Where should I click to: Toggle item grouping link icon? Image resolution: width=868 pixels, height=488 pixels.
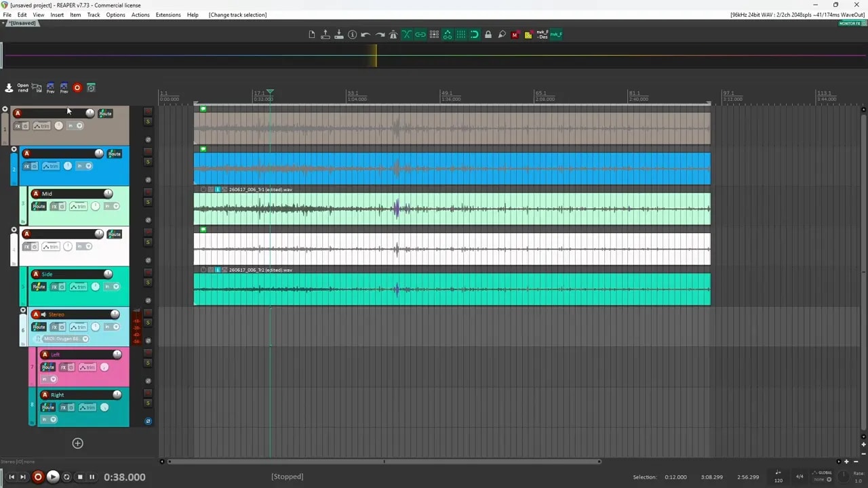(x=420, y=35)
